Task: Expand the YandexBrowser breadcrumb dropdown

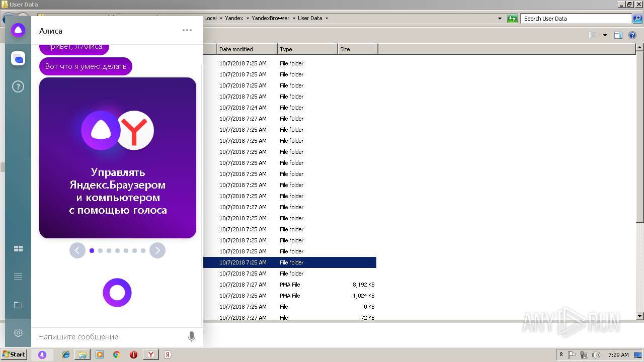Action: pos(294,18)
